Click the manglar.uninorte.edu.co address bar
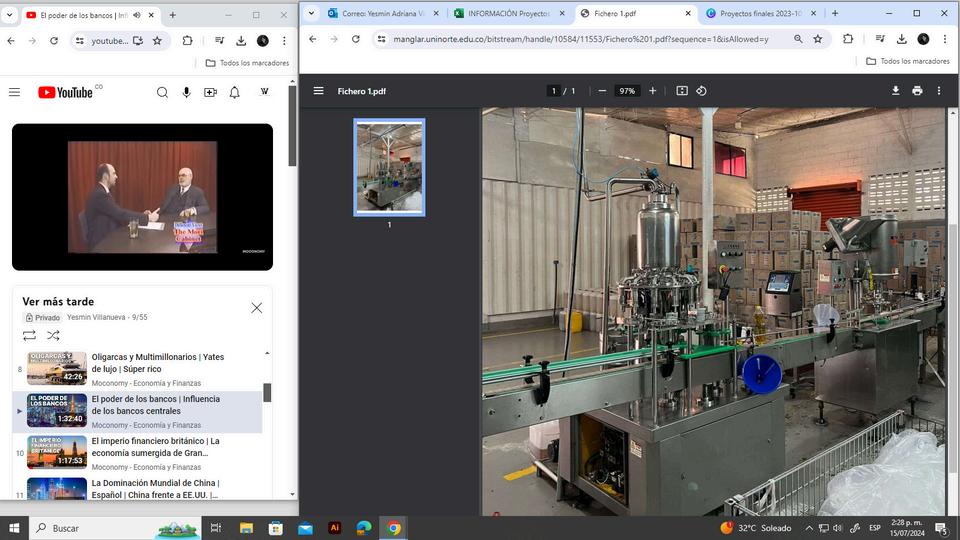This screenshot has width=960, height=540. [x=580, y=39]
